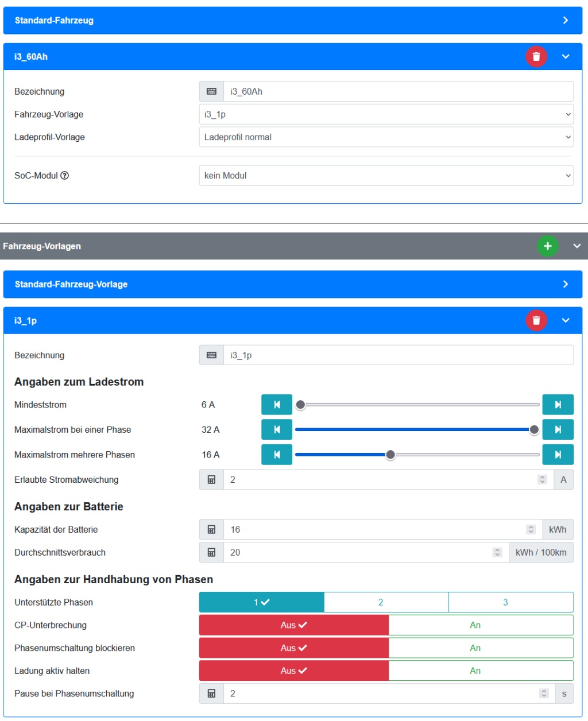Image resolution: width=588 pixels, height=721 pixels.
Task: Add a new Fahrzeug-Vorlage with green plus
Action: [x=548, y=246]
